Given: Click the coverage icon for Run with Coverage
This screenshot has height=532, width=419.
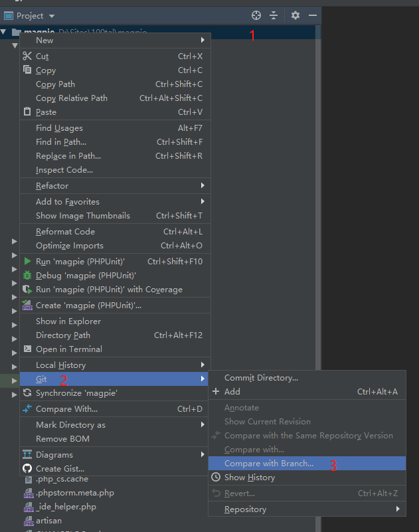Looking at the screenshot, I should [x=26, y=289].
